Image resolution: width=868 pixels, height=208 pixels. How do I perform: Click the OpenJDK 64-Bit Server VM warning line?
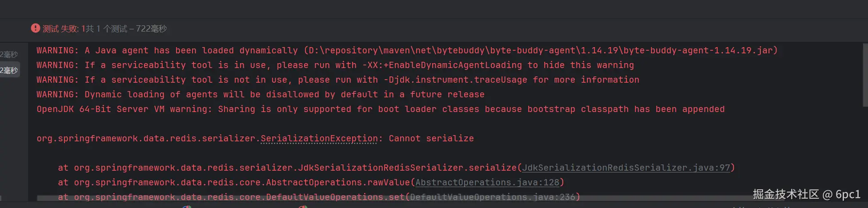click(380, 109)
